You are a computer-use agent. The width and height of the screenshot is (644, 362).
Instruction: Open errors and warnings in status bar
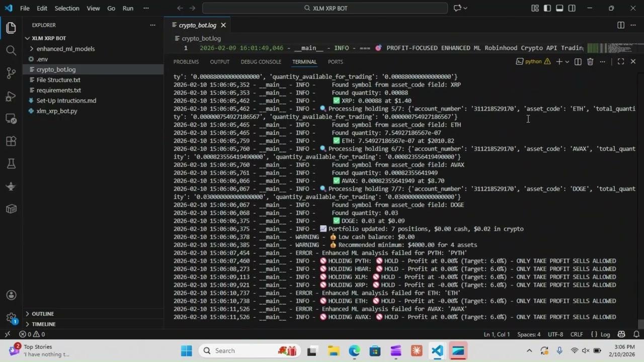[x=32, y=334]
